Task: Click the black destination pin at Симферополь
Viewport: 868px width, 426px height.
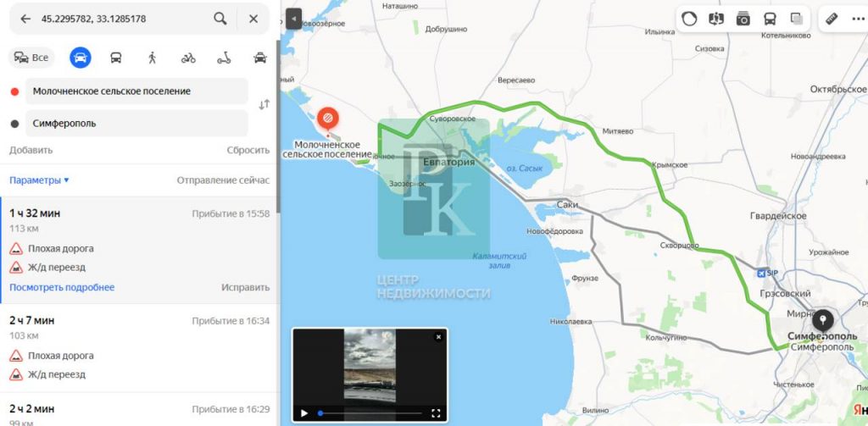Action: pos(822,320)
